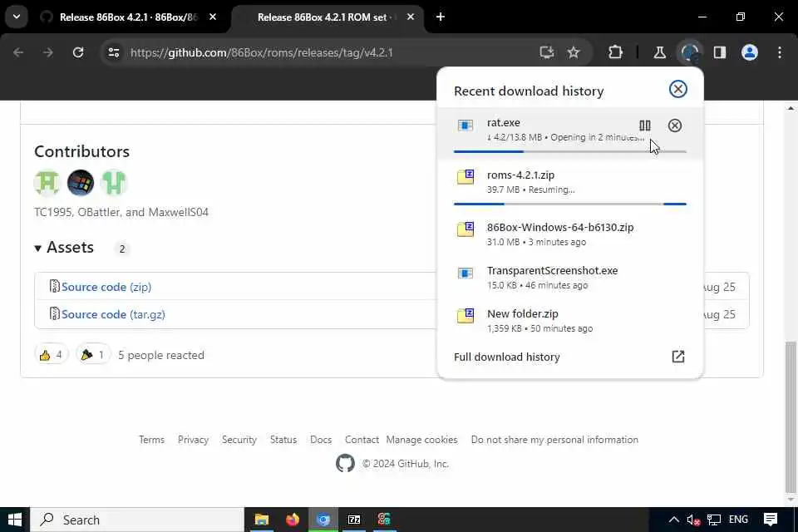Open OBattler contributor avatar with Windows logo
The width and height of the screenshot is (798, 532).
coord(81,183)
